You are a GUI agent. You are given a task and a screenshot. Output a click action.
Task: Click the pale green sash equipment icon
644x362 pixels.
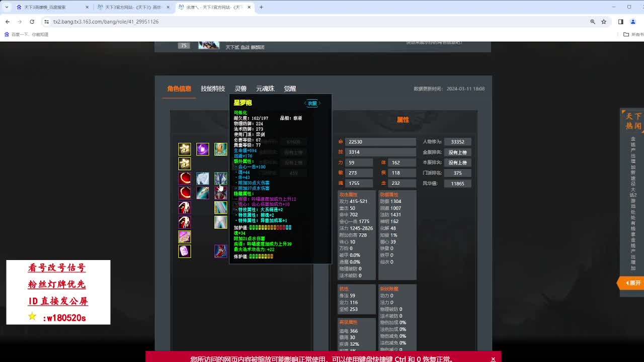pos(220,207)
